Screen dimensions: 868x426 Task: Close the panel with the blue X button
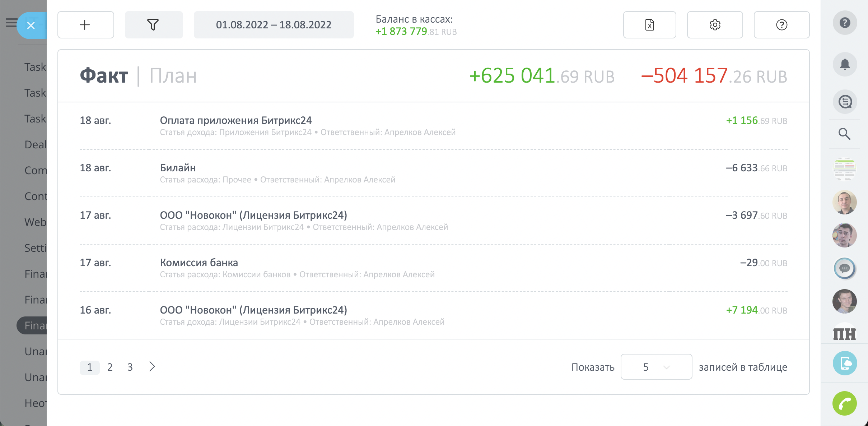point(31,26)
